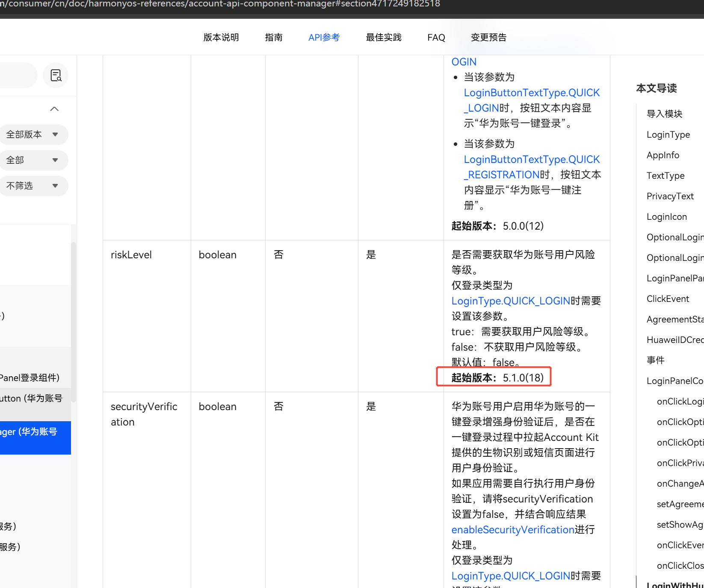The width and height of the screenshot is (704, 588).
Task: Switch to the 指南 tab
Action: pos(274,37)
